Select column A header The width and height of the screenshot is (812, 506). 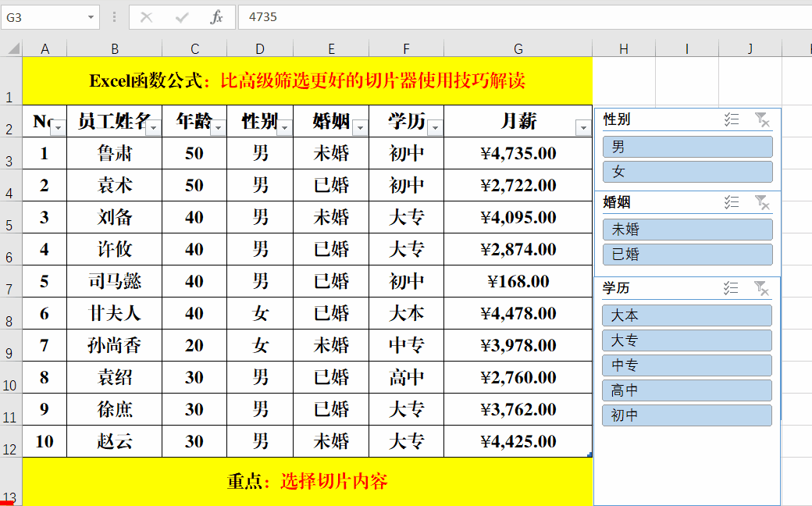tap(45, 48)
